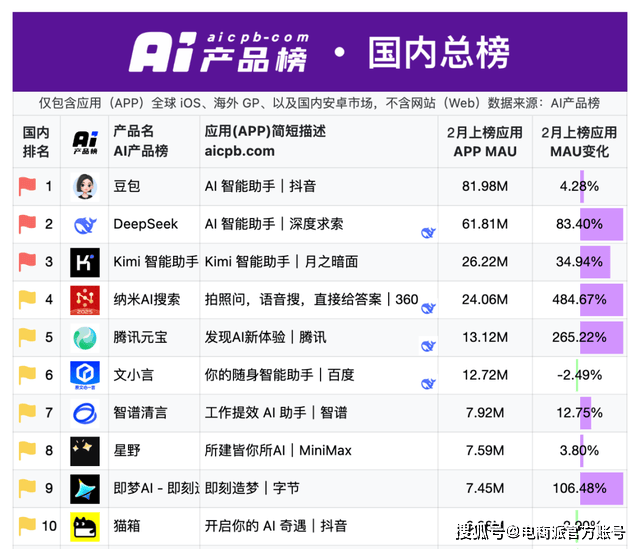Click the yellow flag beside rank 8
This screenshot has height=549, width=640.
(27, 451)
